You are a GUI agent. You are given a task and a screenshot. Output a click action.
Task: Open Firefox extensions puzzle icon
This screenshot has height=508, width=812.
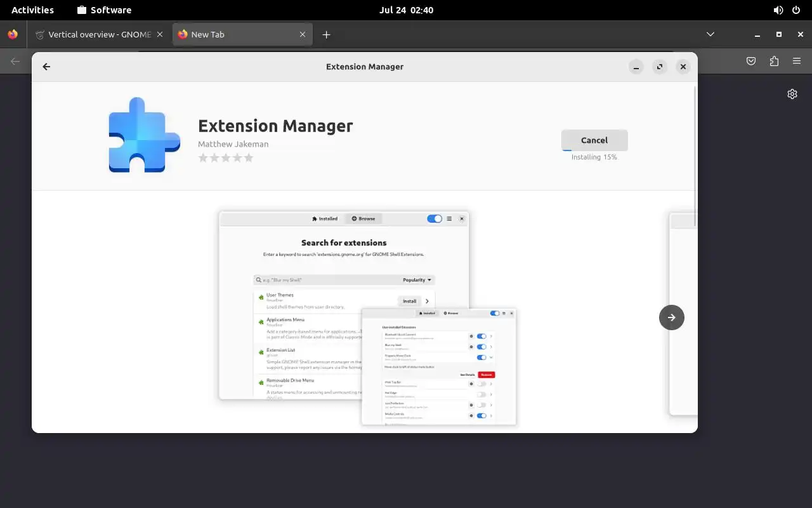tap(774, 61)
